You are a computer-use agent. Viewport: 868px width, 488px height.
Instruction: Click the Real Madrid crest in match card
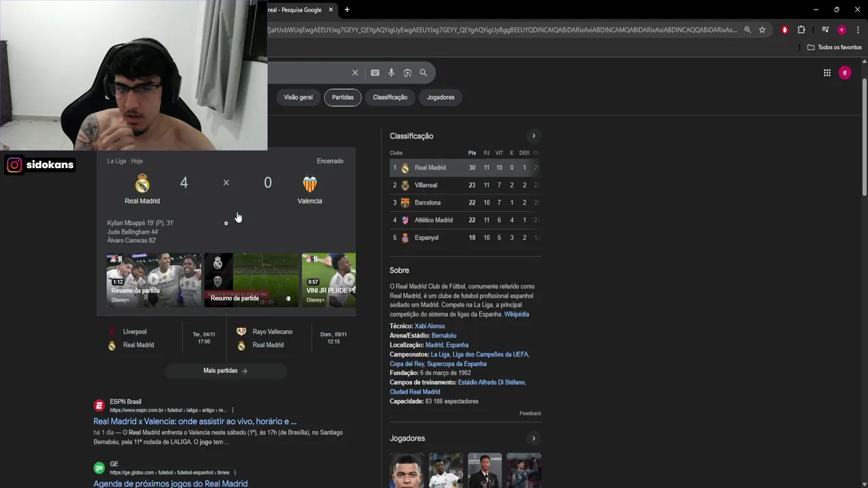pos(142,184)
